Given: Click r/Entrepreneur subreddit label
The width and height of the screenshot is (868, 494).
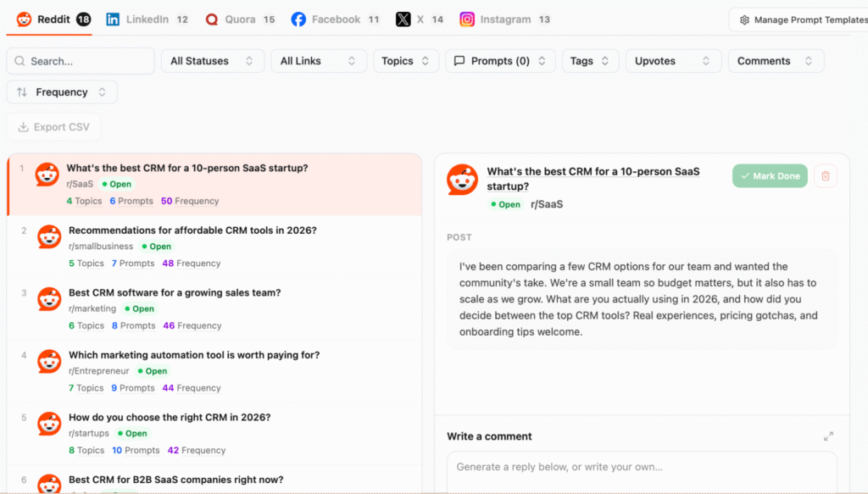Looking at the screenshot, I should click(98, 370).
